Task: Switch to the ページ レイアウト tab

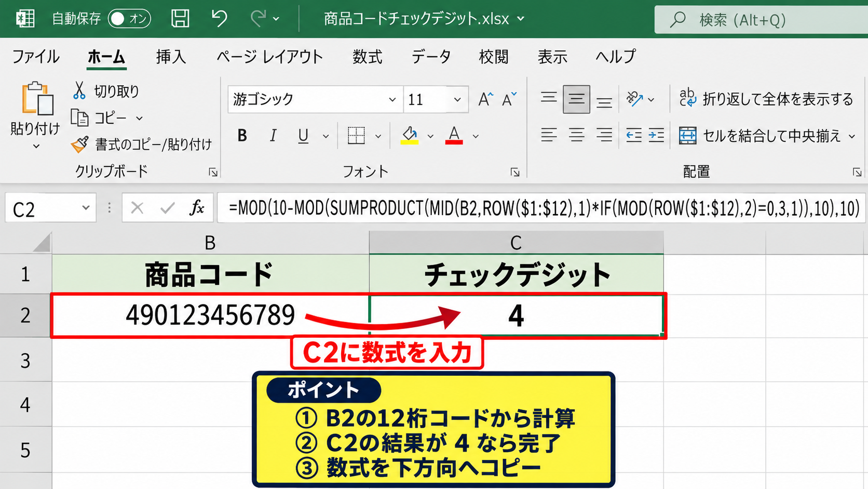Action: pos(270,57)
